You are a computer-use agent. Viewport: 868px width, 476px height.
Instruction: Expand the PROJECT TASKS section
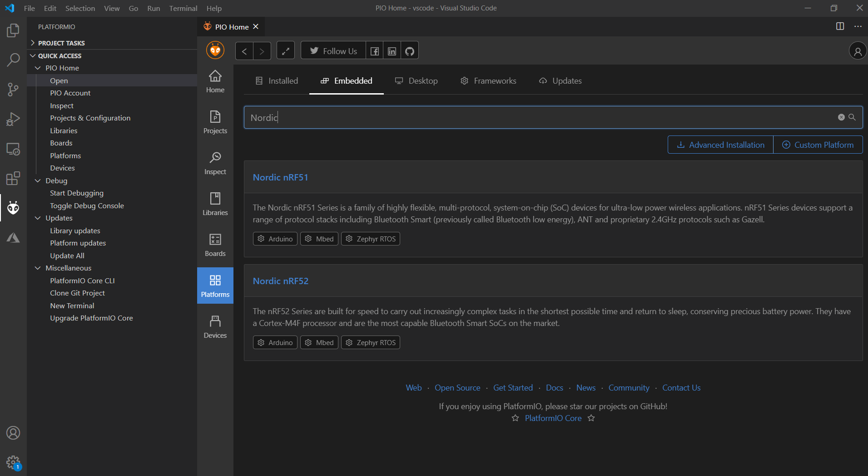[x=61, y=43]
